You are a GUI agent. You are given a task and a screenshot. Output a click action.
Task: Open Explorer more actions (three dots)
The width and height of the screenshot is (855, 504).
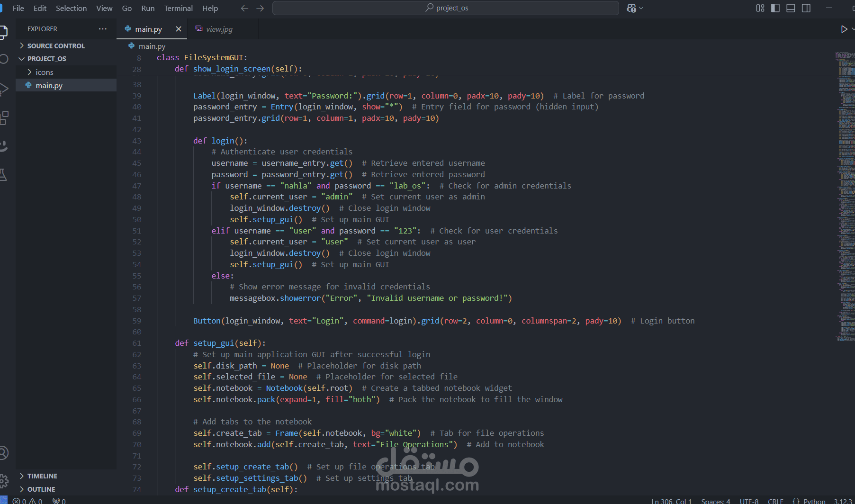[103, 29]
